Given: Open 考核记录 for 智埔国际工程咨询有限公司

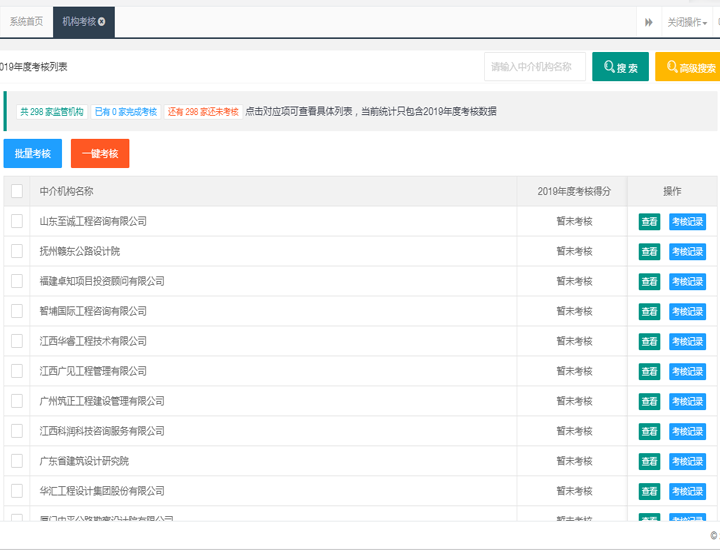Looking at the screenshot, I should click(687, 312).
